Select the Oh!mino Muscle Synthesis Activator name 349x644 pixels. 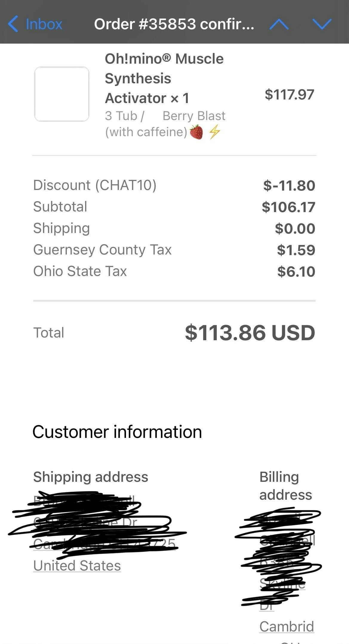coord(164,78)
